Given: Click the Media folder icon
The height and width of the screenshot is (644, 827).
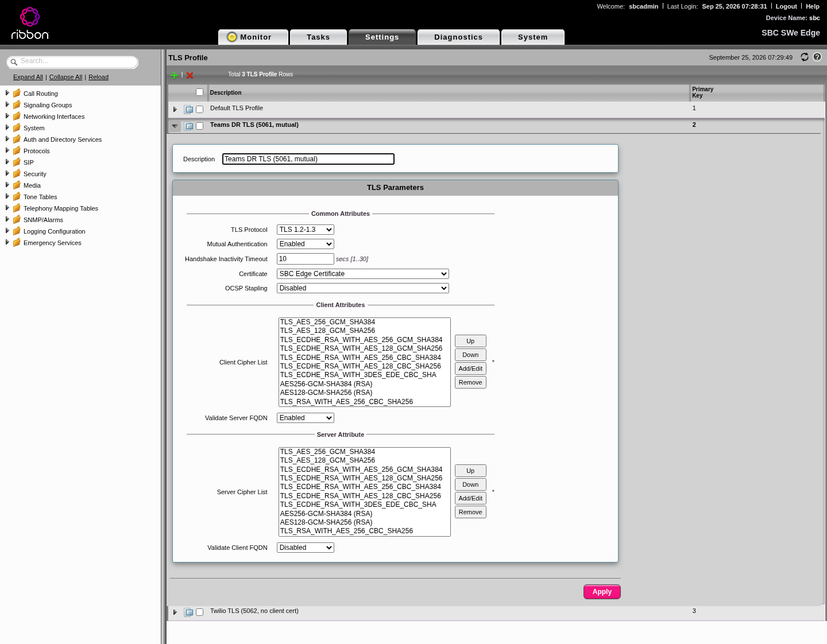Looking at the screenshot, I should [17, 185].
